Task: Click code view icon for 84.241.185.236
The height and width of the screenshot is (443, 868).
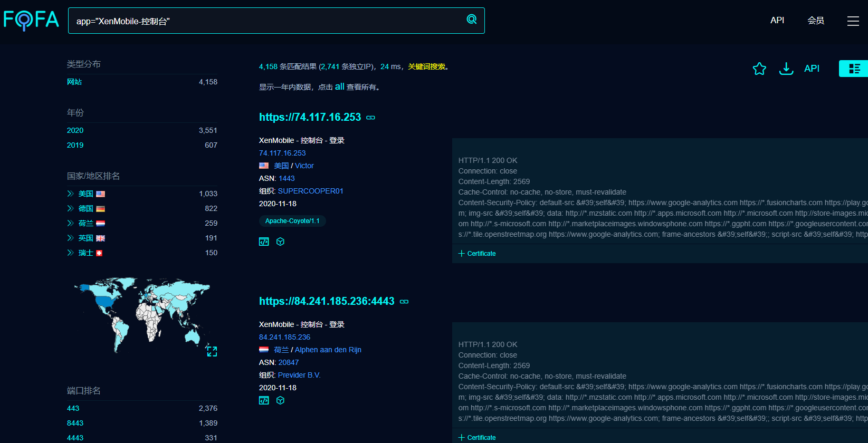Action: coord(264,400)
